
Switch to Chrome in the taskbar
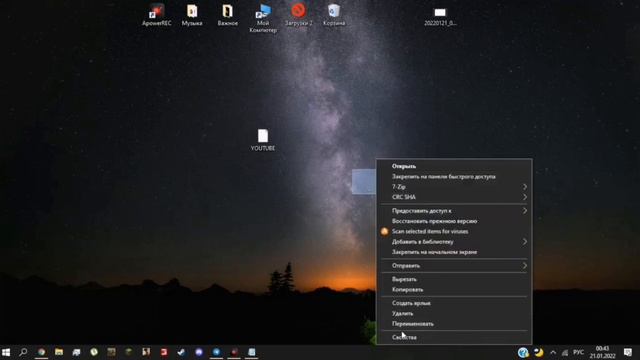pos(41,352)
